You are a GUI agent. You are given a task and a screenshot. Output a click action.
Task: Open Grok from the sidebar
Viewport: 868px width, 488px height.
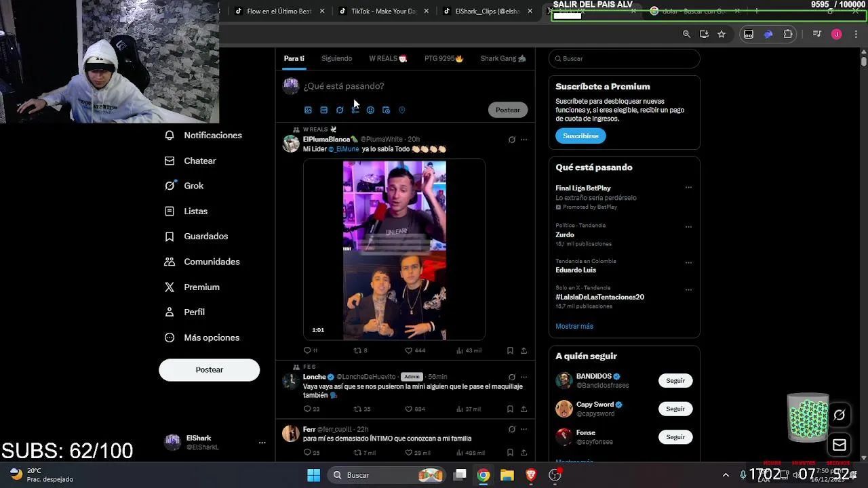(x=184, y=186)
